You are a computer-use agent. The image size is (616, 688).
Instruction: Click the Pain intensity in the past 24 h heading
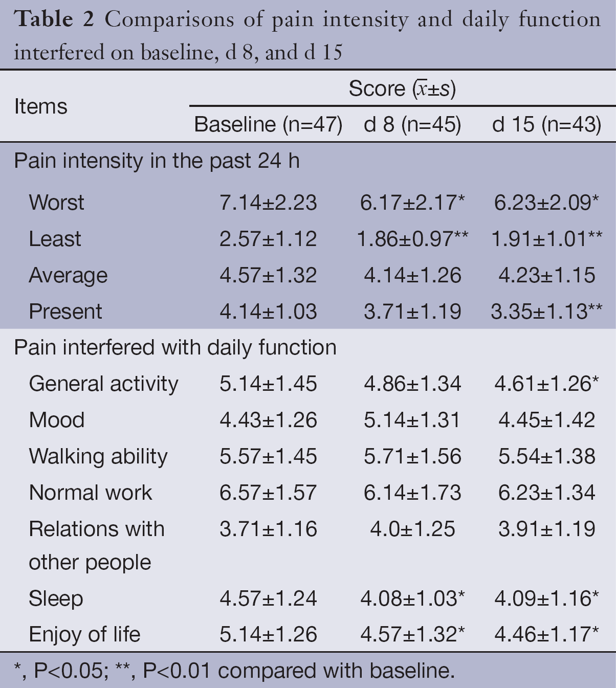point(157,161)
